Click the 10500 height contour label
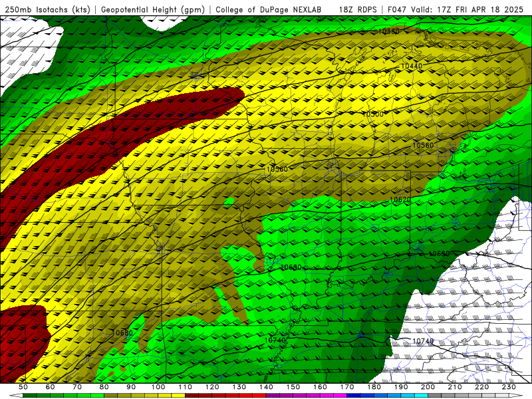The width and height of the screenshot is (532, 399). click(x=373, y=114)
